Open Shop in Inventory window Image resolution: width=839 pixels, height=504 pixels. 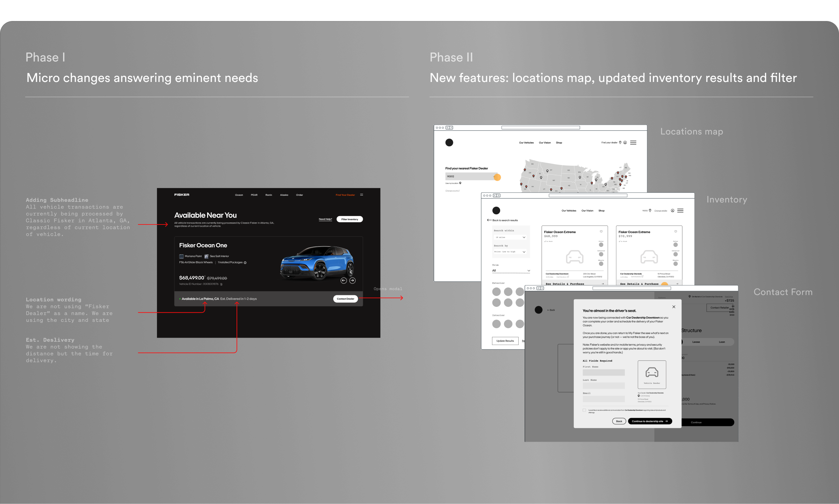pyautogui.click(x=601, y=210)
